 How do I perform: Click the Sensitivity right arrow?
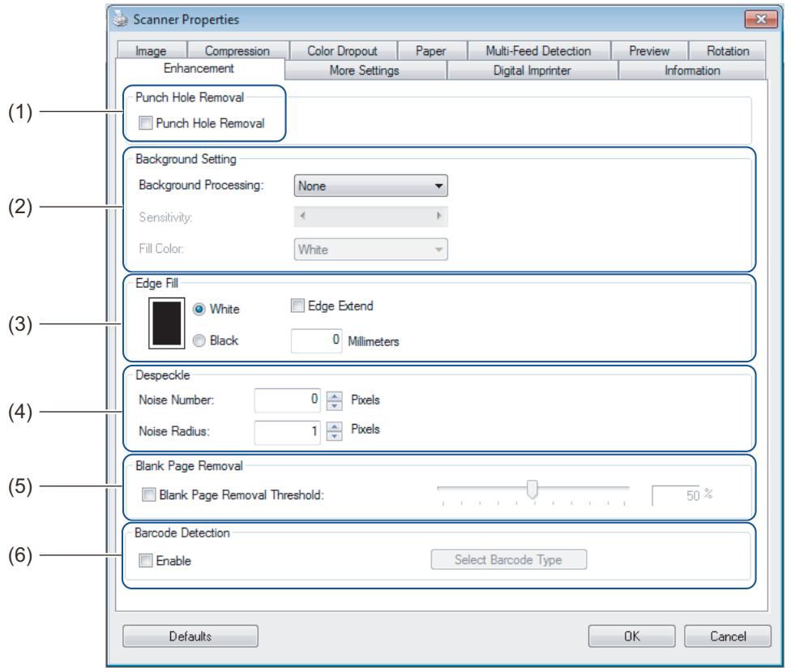point(439,216)
